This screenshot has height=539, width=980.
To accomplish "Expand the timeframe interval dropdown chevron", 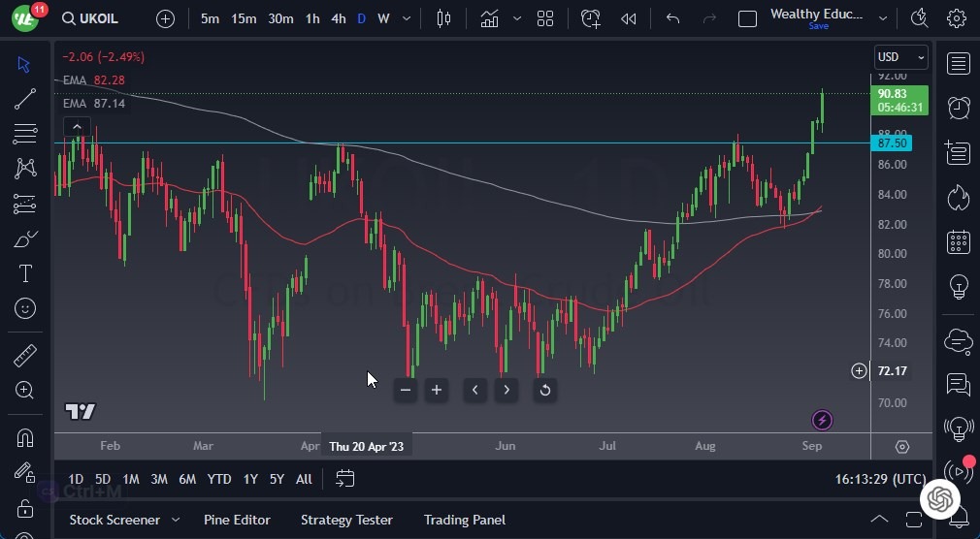I will [407, 18].
